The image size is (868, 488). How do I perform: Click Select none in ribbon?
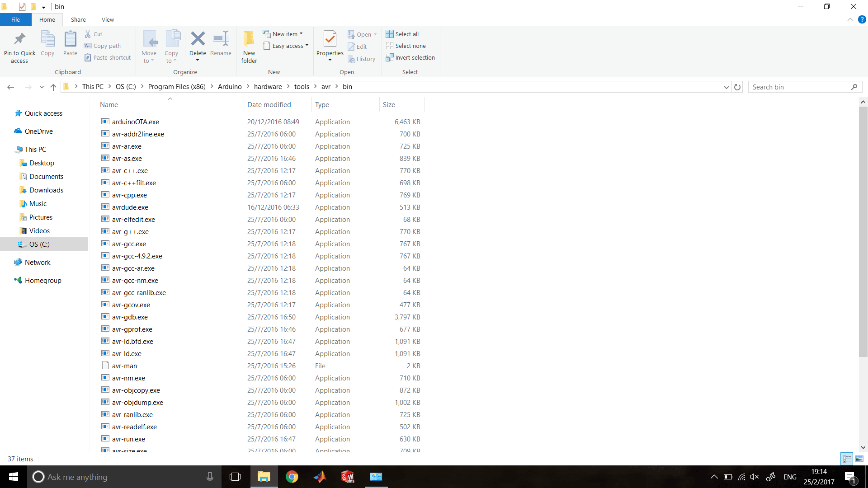[x=406, y=46]
